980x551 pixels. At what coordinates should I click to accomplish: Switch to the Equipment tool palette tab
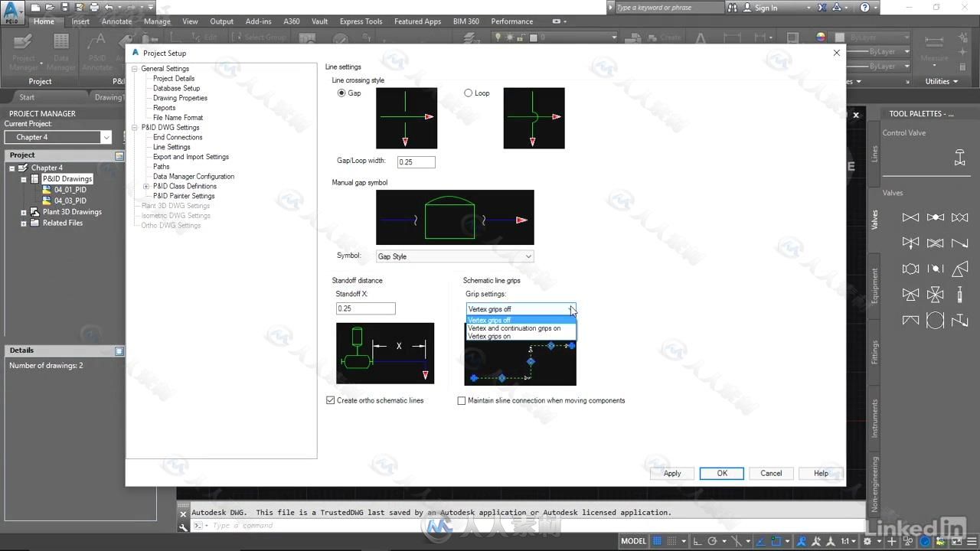[874, 285]
